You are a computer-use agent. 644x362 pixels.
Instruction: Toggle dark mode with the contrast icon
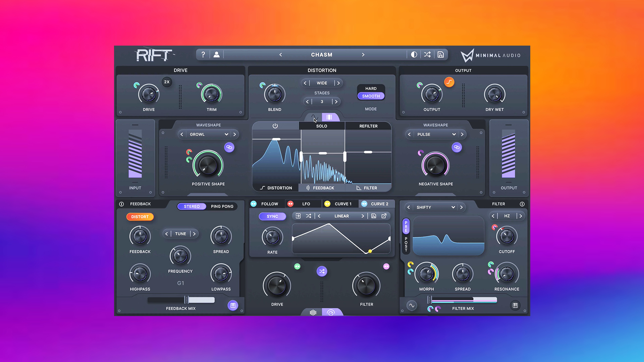[x=414, y=54]
